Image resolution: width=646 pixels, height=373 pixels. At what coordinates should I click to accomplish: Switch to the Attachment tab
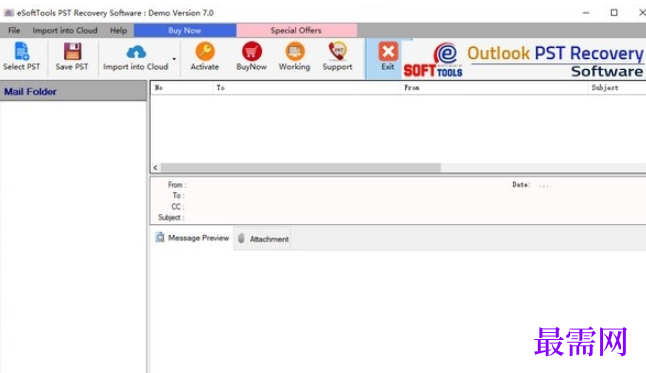263,239
